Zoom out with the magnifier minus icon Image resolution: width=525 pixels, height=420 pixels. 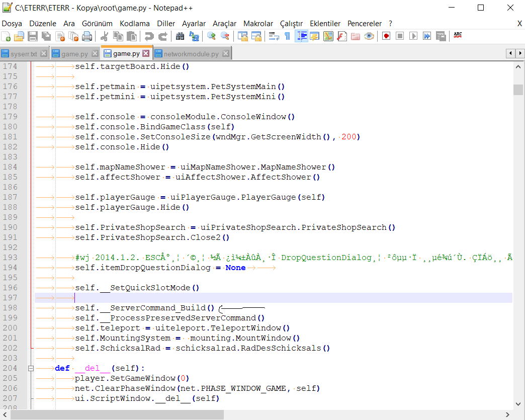pyautogui.click(x=225, y=36)
